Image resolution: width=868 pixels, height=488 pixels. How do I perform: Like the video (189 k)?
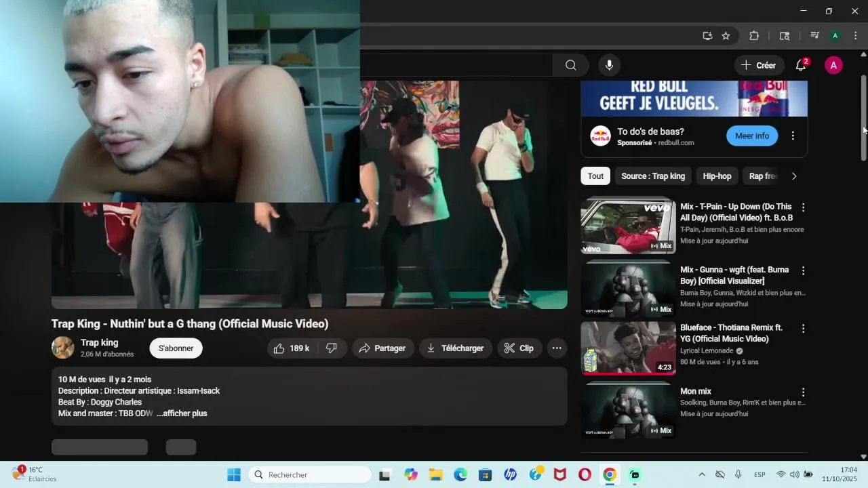292,348
